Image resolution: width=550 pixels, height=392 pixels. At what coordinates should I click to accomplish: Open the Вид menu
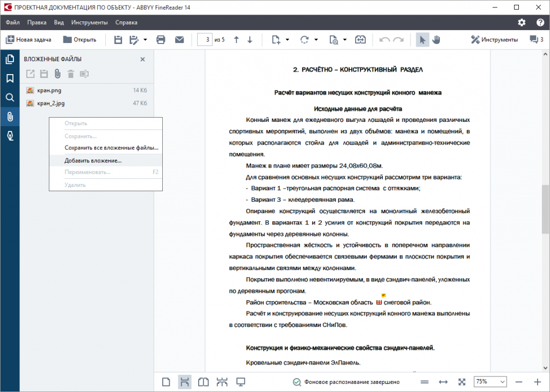point(59,23)
